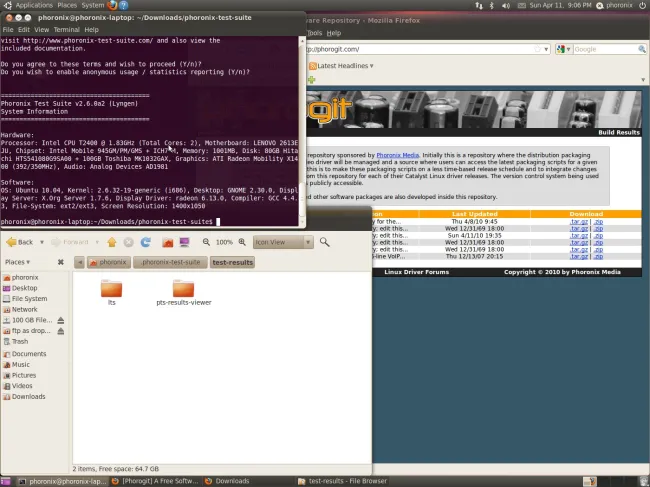Screen dimensions: 650x487
Task: Open the pts-results-viewer folder
Action: 184,293
